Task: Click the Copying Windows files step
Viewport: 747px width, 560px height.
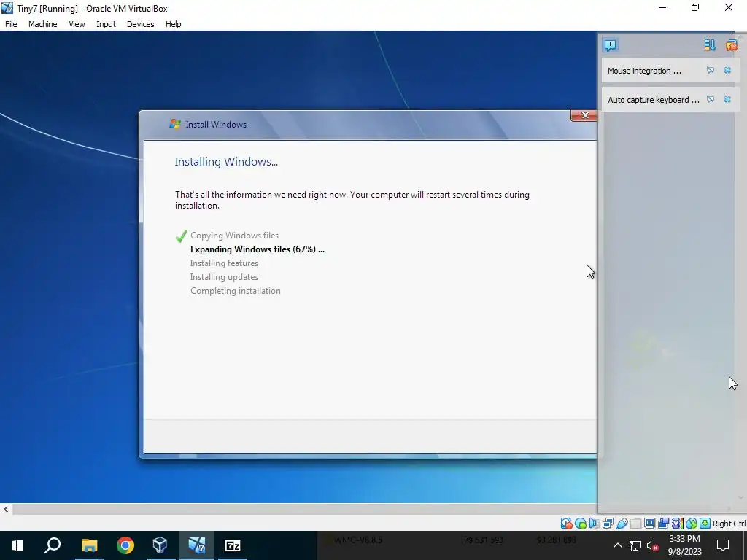Action: coord(234,236)
